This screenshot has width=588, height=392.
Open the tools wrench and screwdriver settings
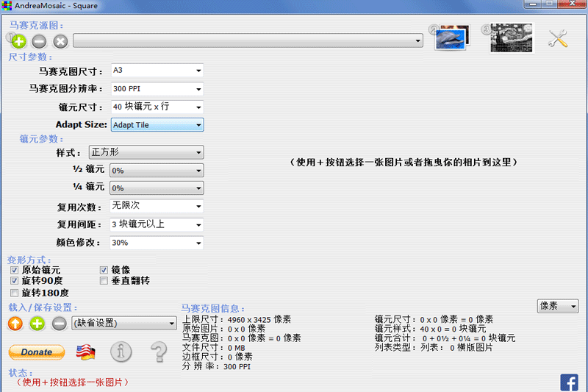pos(558,39)
